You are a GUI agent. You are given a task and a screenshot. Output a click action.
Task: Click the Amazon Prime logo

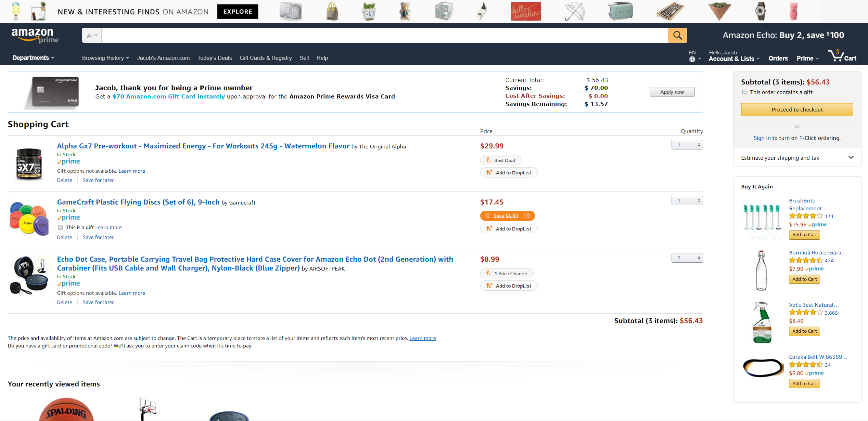(x=35, y=36)
